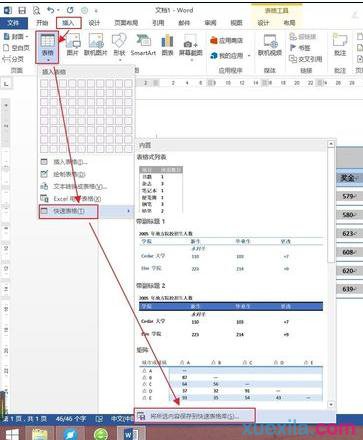Open the File (文件) menu

(13, 23)
